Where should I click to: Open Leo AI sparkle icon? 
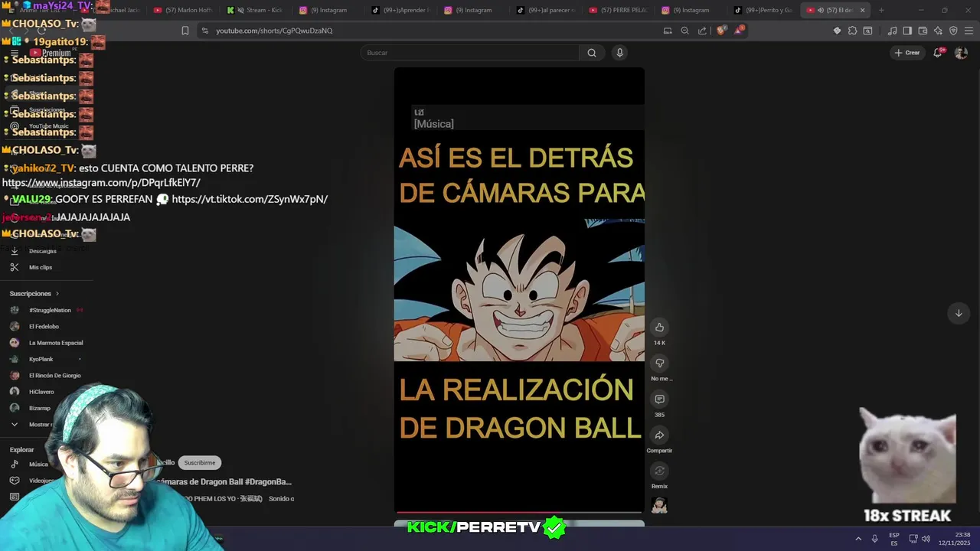(x=938, y=31)
